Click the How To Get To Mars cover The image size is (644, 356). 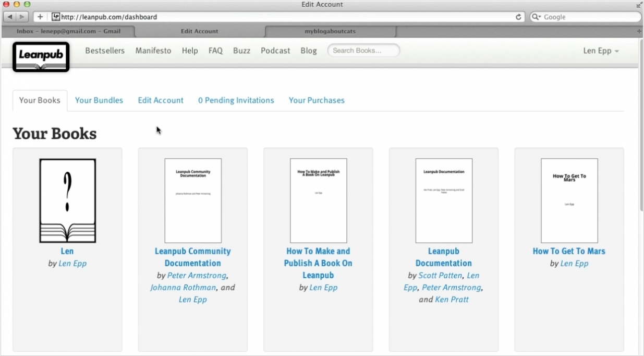tap(569, 200)
